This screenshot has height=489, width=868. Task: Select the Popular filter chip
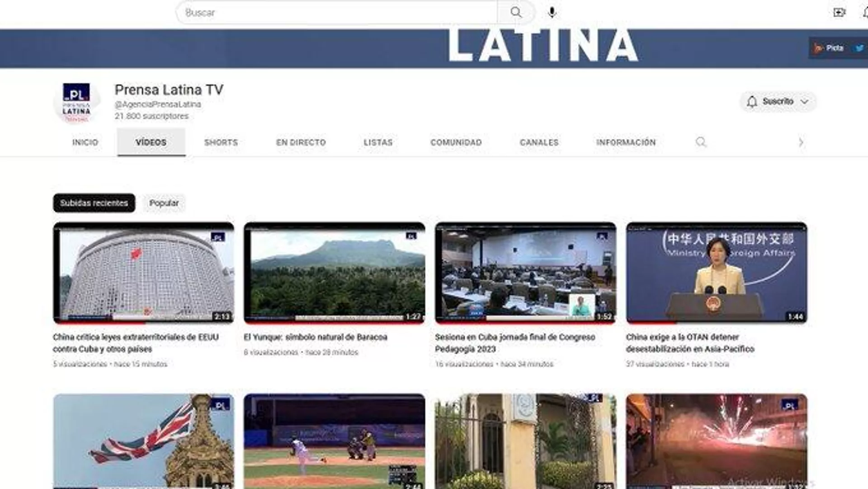[164, 203]
